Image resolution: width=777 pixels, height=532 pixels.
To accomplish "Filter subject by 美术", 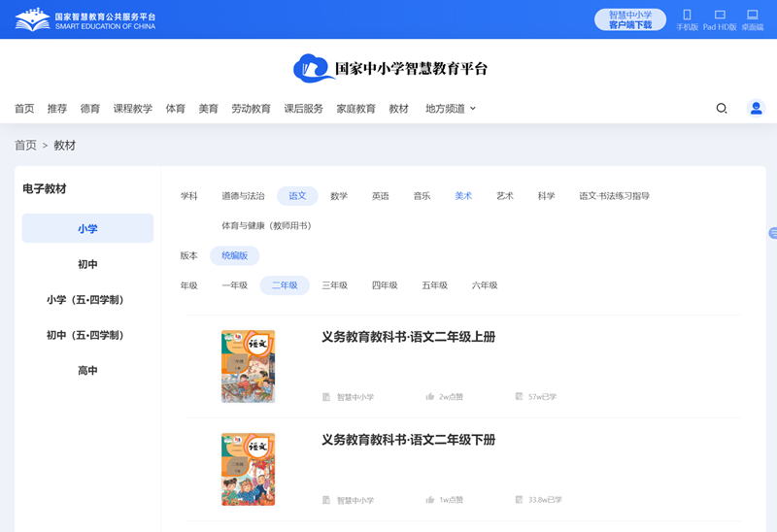I will pos(463,196).
